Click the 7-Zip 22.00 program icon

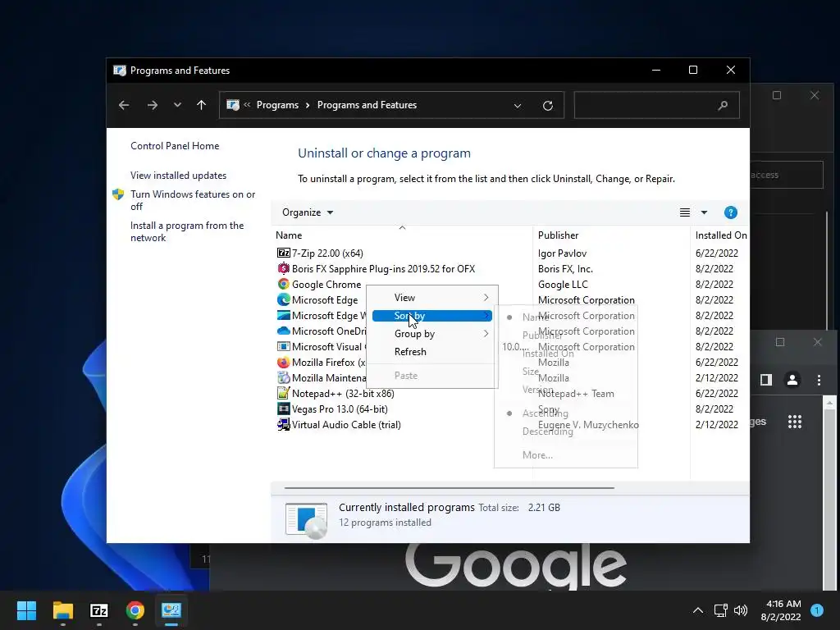[283, 253]
